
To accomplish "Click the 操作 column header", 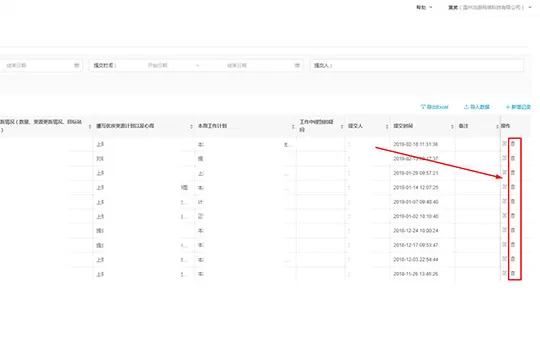I will [x=506, y=126].
